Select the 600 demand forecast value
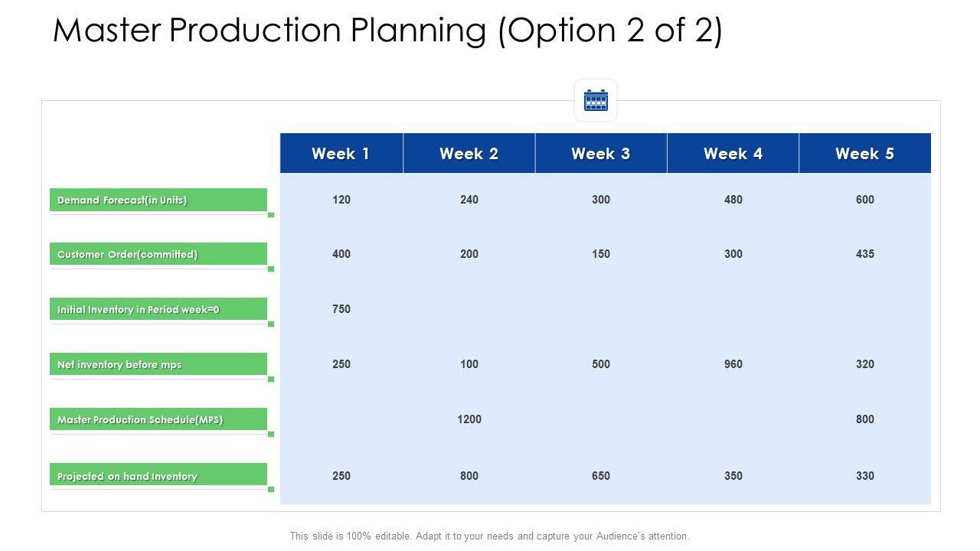 point(864,200)
